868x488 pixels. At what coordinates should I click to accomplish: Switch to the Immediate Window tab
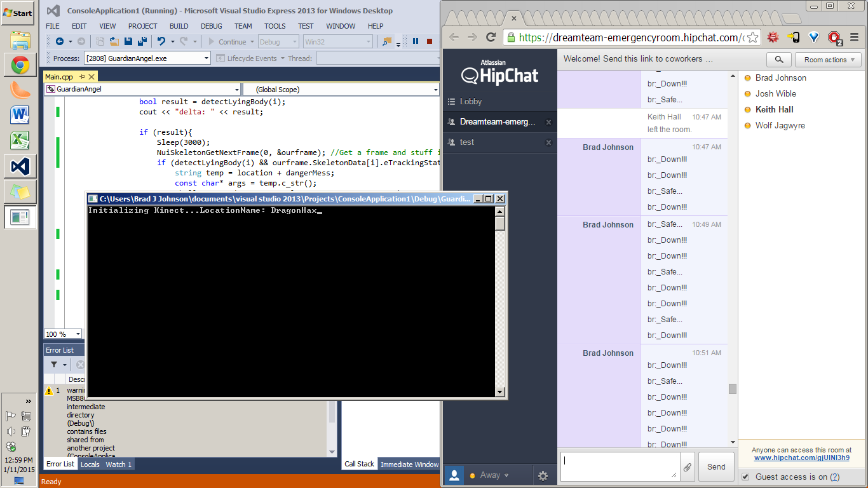point(409,464)
